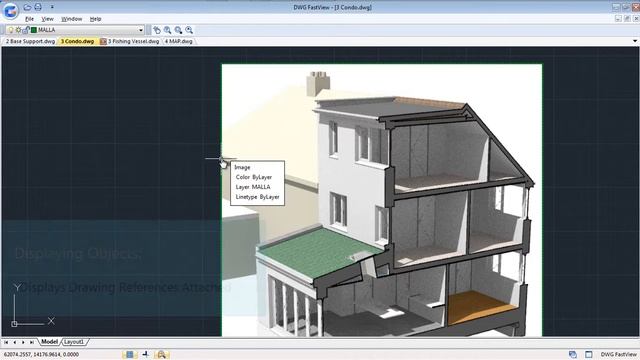Click the first layout tab navigation arrow

click(x=6, y=342)
